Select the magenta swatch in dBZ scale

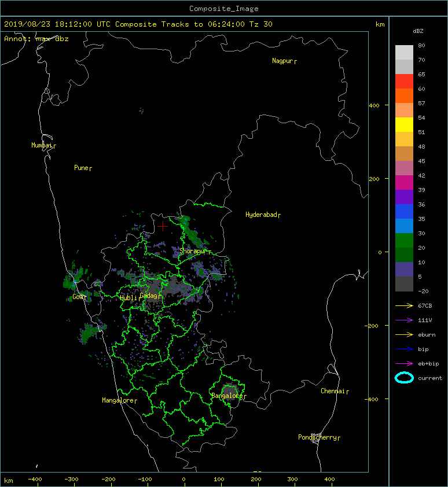pos(404,182)
